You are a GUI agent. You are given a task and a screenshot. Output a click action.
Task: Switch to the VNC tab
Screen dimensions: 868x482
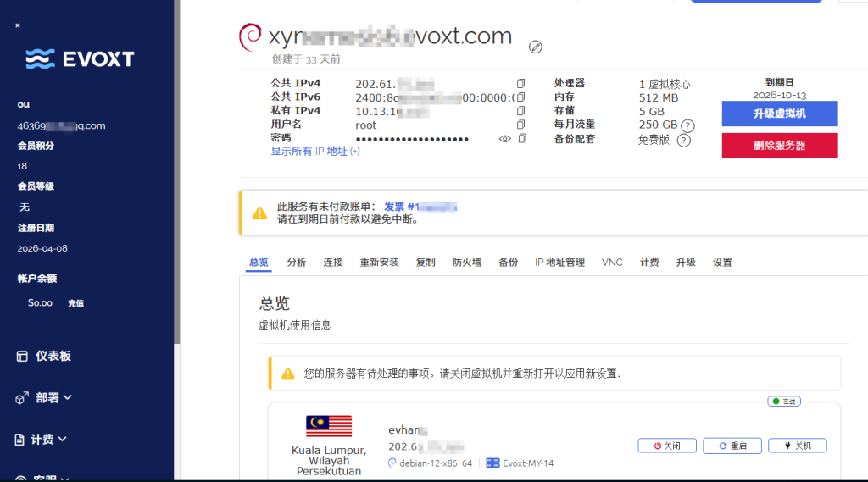click(612, 263)
